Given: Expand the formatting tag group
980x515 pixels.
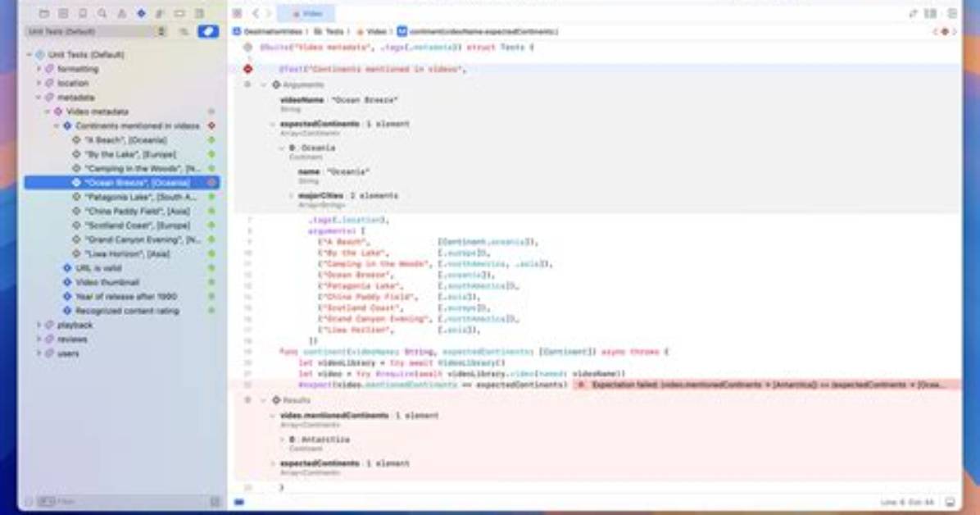Looking at the screenshot, I should point(39,69).
